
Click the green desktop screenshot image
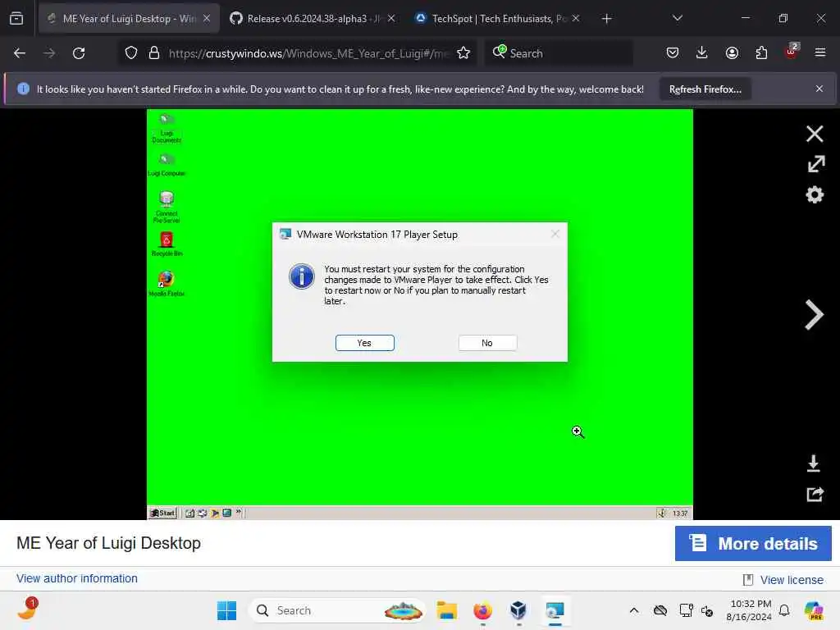(419, 314)
